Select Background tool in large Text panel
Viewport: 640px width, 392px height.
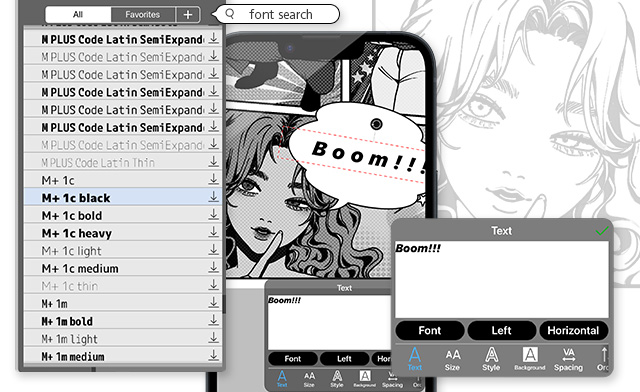(530, 359)
